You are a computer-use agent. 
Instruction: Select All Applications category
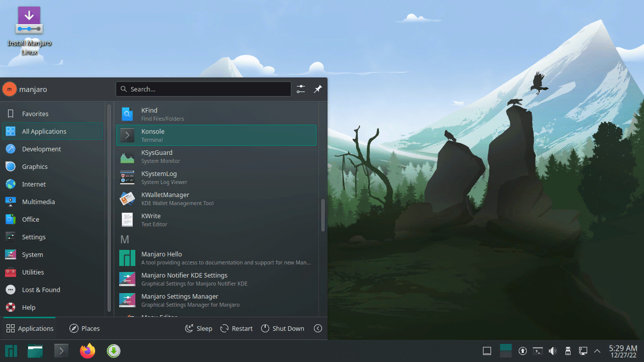tap(52, 131)
